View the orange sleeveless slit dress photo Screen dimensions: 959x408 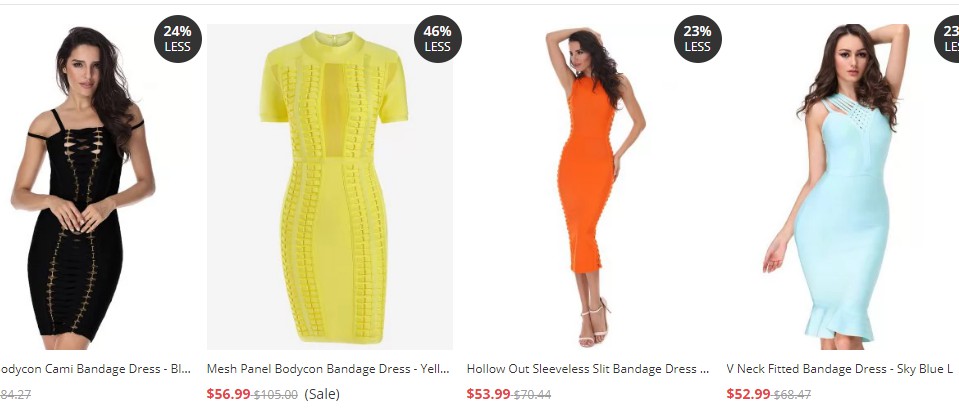point(590,187)
